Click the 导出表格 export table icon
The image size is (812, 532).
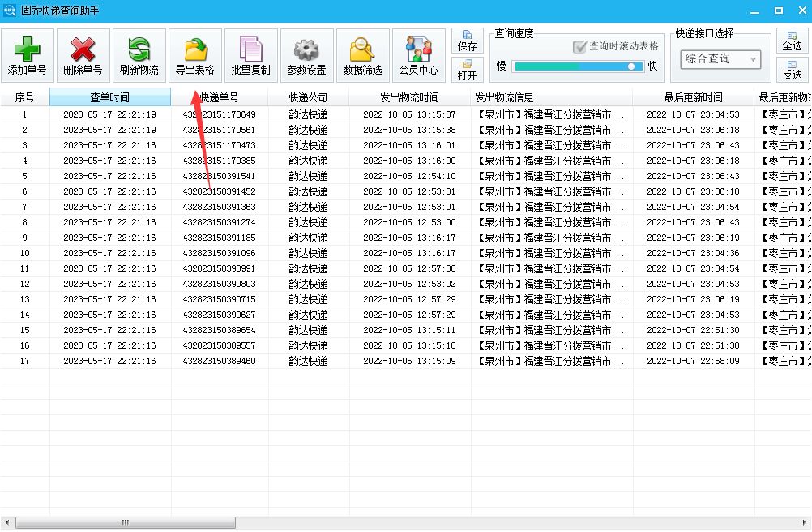[x=194, y=54]
